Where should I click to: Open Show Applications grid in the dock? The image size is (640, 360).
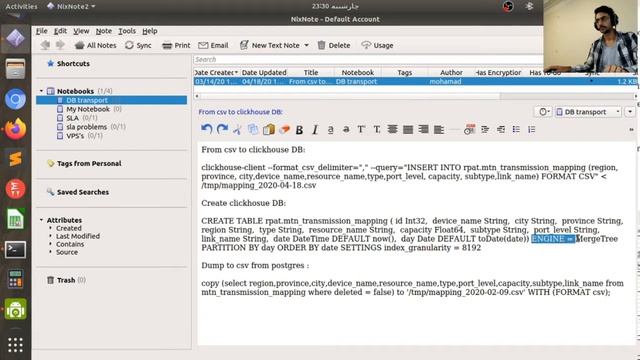pos(15,345)
